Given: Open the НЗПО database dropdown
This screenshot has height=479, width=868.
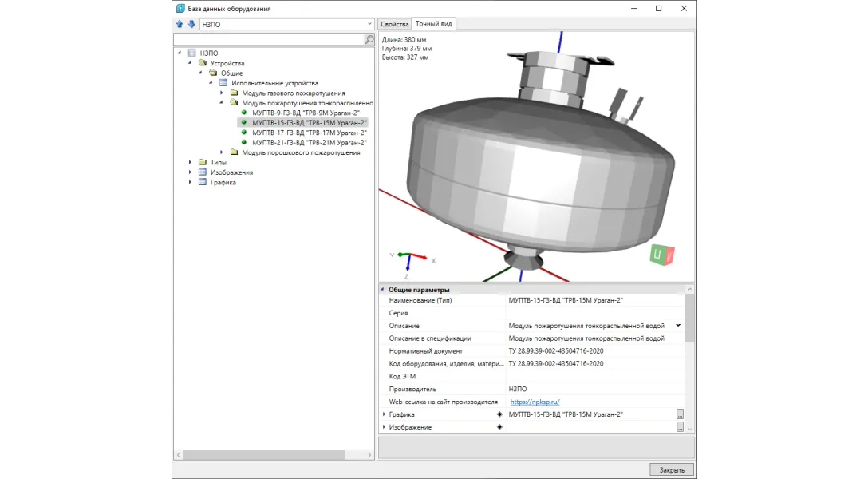Looking at the screenshot, I should tap(369, 25).
